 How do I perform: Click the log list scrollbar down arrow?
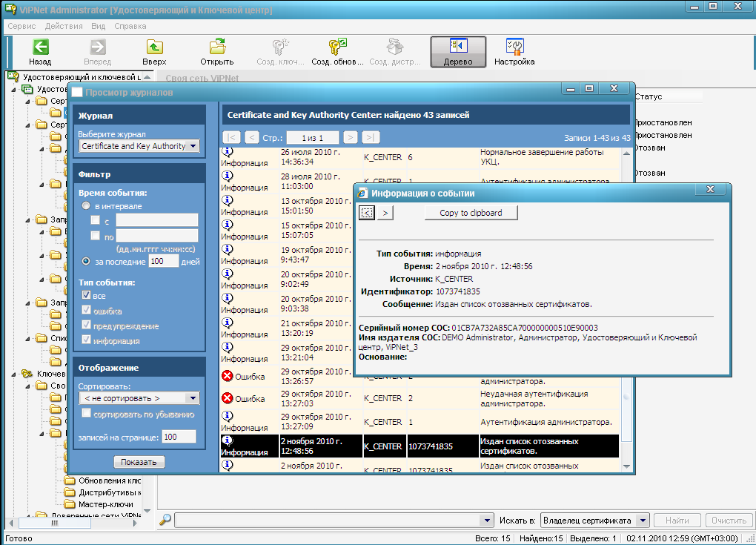pos(626,466)
